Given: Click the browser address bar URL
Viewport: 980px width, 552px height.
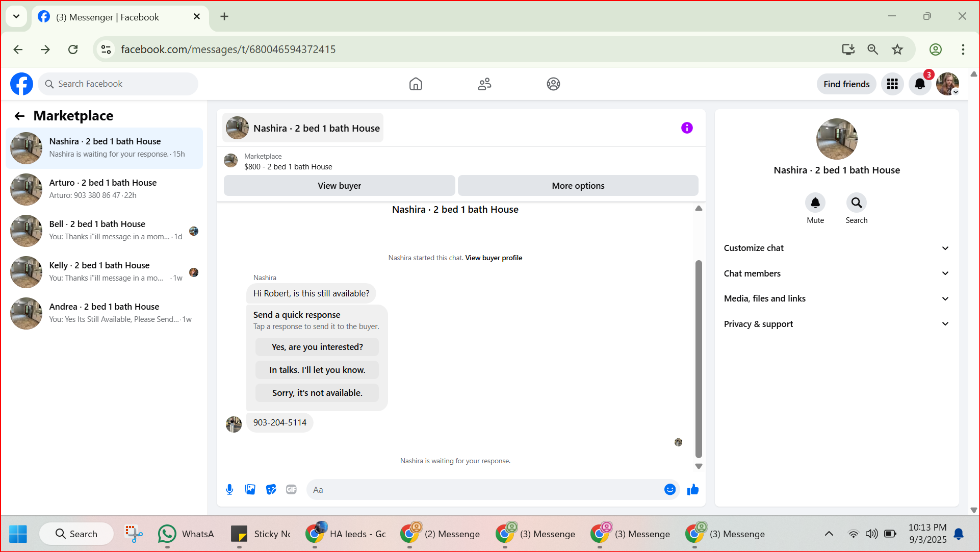Looking at the screenshot, I should pyautogui.click(x=228, y=49).
